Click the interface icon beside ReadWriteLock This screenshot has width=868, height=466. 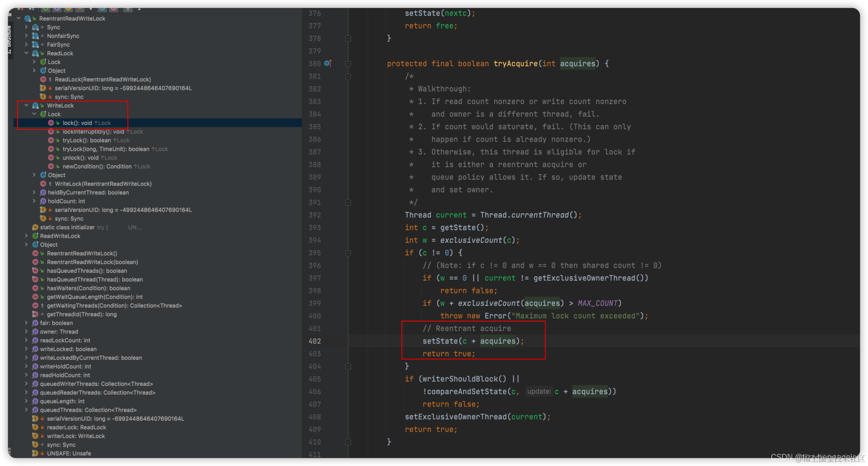[35, 236]
